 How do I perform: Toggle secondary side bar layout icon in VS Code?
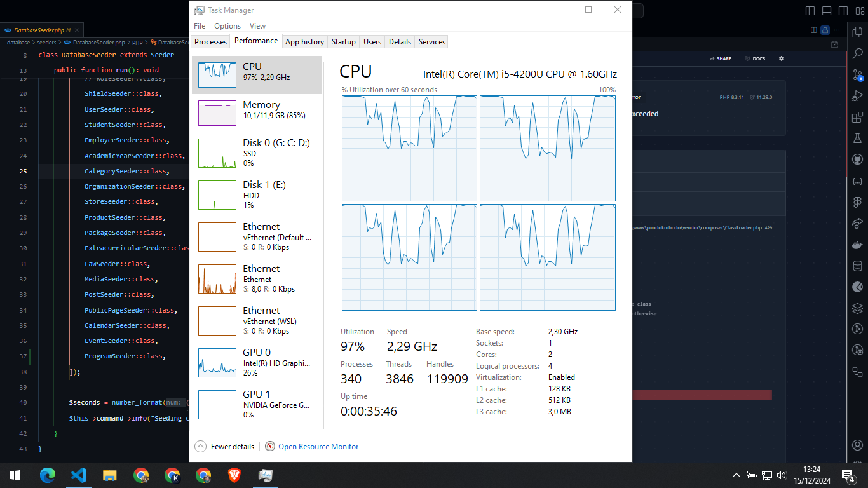point(843,11)
